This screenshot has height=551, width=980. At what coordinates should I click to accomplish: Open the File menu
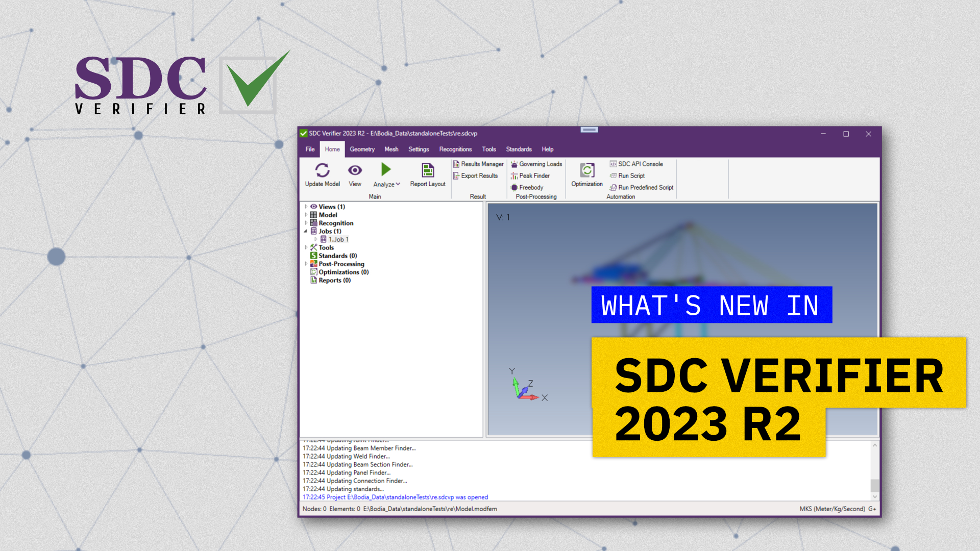point(310,149)
